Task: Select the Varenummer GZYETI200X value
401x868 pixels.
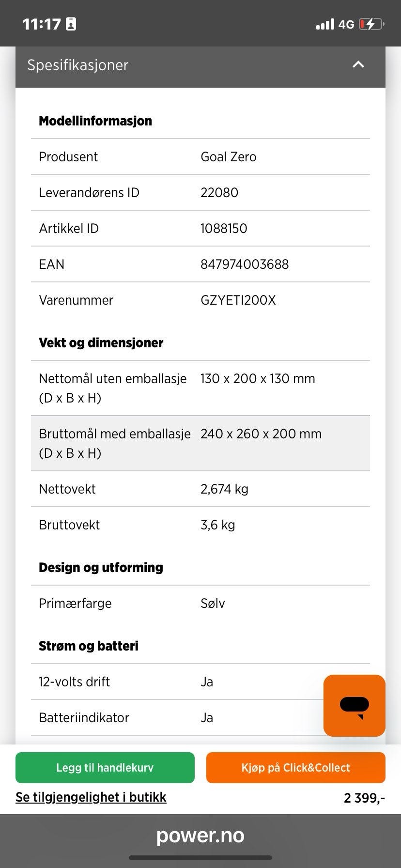Action: pos(238,300)
